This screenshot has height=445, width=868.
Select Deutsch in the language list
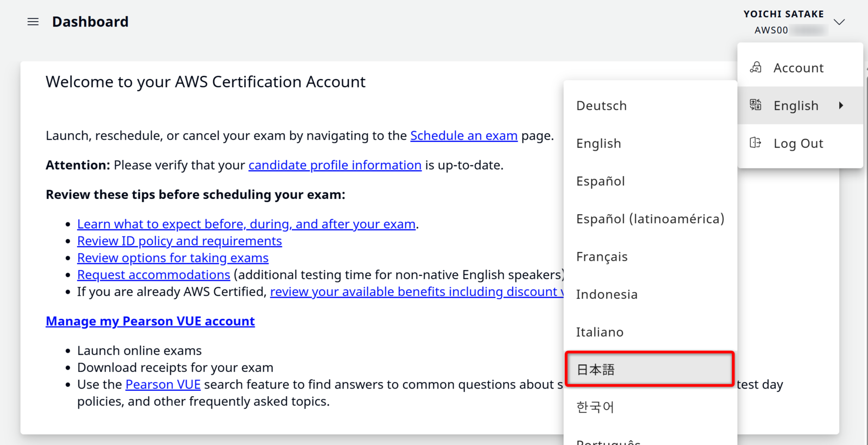pyautogui.click(x=650, y=106)
